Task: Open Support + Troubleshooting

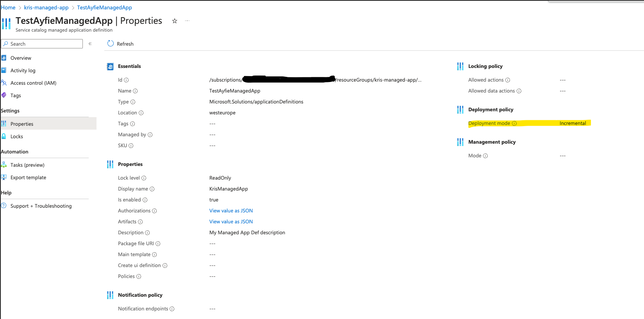Action: tap(41, 206)
